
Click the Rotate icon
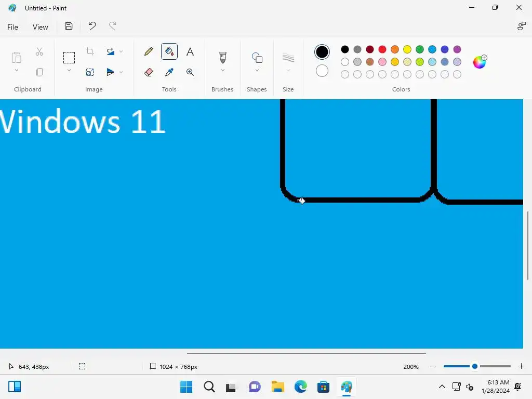point(110,51)
